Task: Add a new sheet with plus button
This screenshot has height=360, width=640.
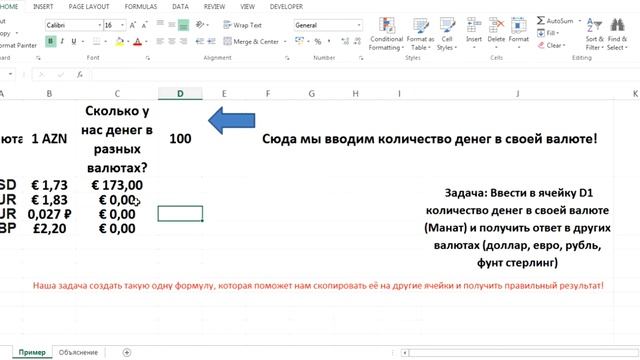Action: tap(127, 352)
